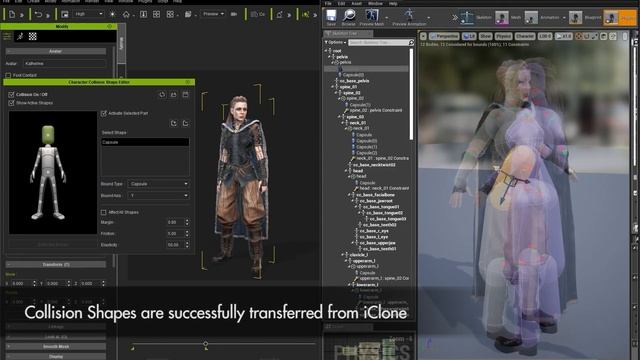Viewport: 640px width, 360px height.
Task: Click the add shape icon above Select Shape
Action: point(174,123)
